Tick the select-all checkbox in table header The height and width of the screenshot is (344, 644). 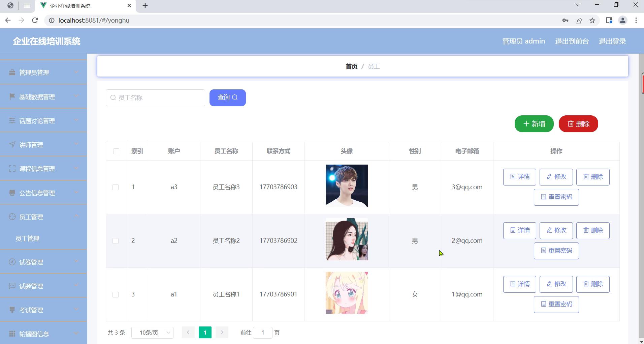[x=116, y=151]
